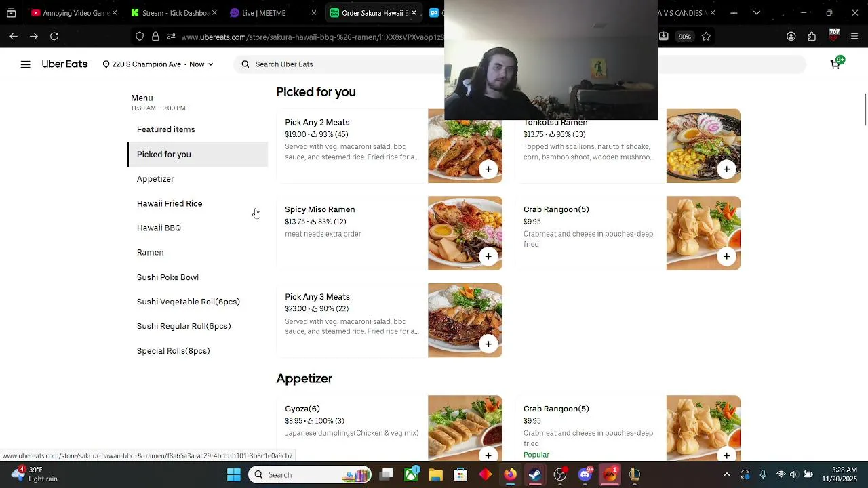Show hidden system tray icons

tap(727, 474)
